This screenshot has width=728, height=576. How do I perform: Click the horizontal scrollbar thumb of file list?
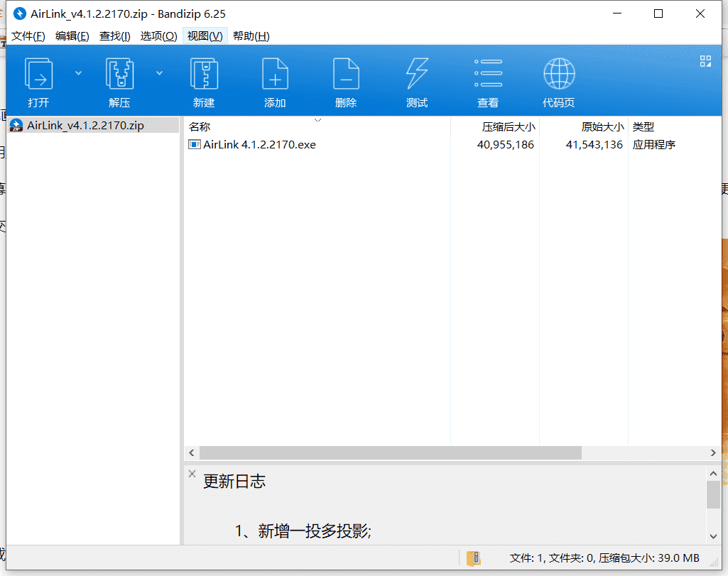click(x=391, y=452)
